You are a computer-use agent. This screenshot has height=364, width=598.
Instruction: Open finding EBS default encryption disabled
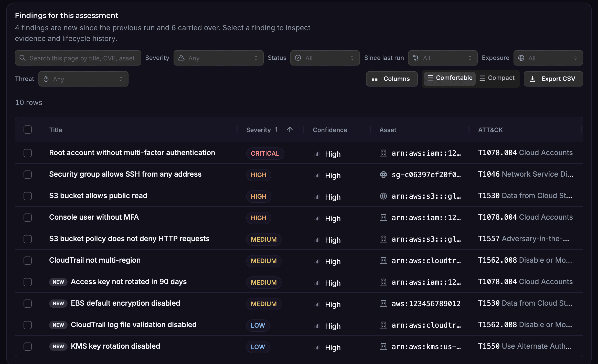(125, 303)
